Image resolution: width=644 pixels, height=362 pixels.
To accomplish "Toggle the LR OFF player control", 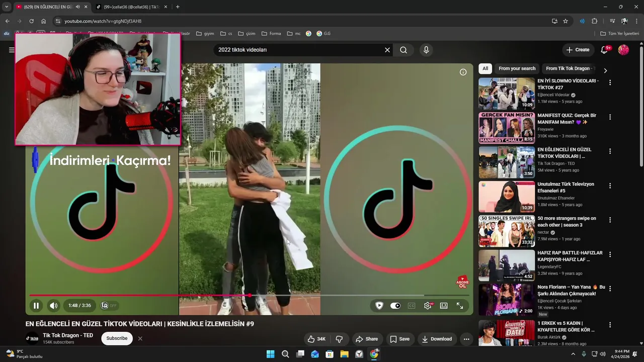I will (109, 305).
